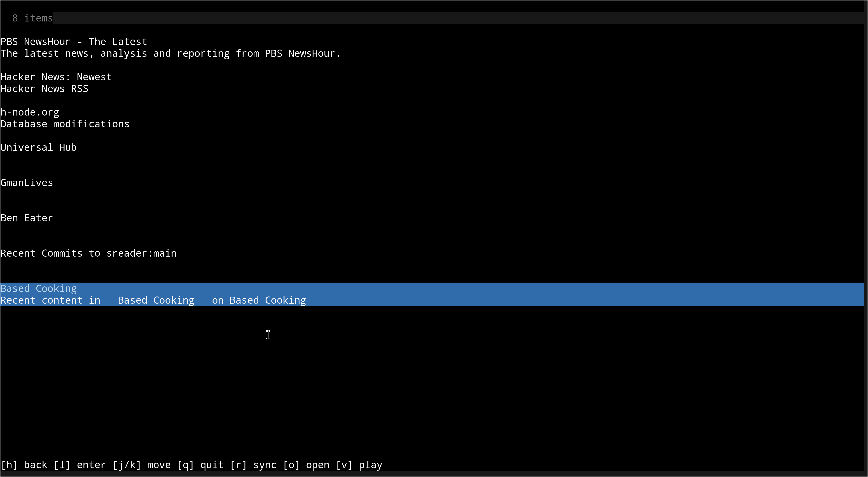Click the [h] back shortcut hint

pyautogui.click(x=24, y=465)
